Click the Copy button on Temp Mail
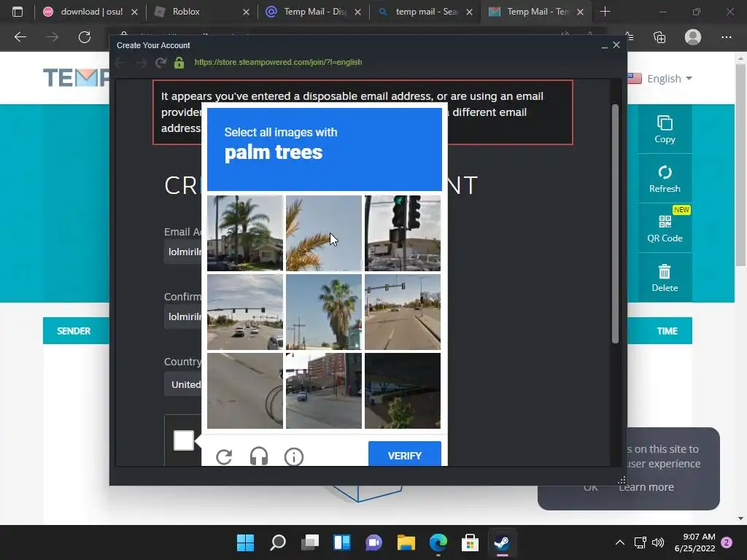This screenshot has width=747, height=560. [x=665, y=129]
